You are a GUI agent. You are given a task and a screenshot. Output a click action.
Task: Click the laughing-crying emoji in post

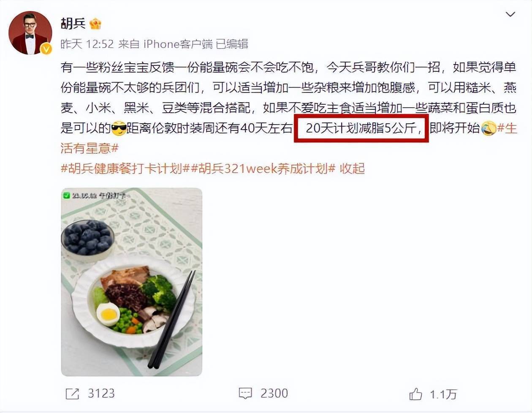[x=489, y=128]
